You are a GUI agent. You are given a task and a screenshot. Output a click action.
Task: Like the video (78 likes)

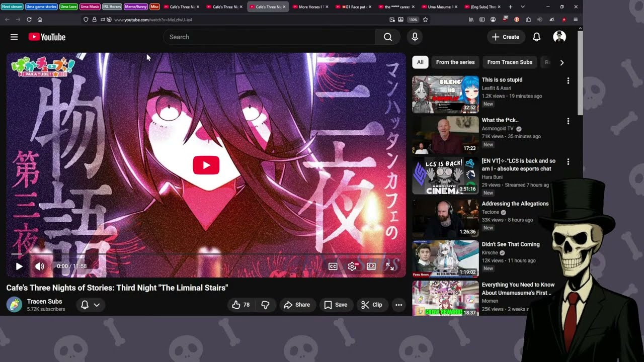point(240,305)
